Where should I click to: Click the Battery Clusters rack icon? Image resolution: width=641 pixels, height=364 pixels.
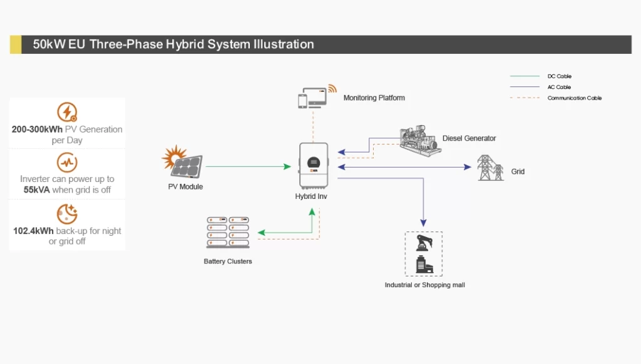coord(228,233)
